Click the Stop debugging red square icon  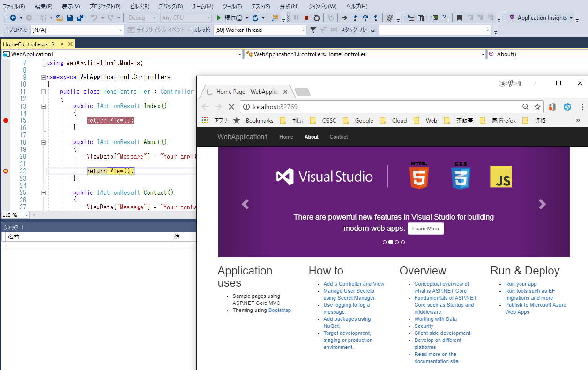(306, 18)
